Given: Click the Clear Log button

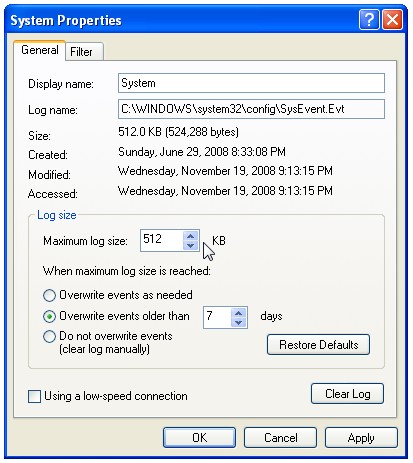Looking at the screenshot, I should pyautogui.click(x=347, y=394).
